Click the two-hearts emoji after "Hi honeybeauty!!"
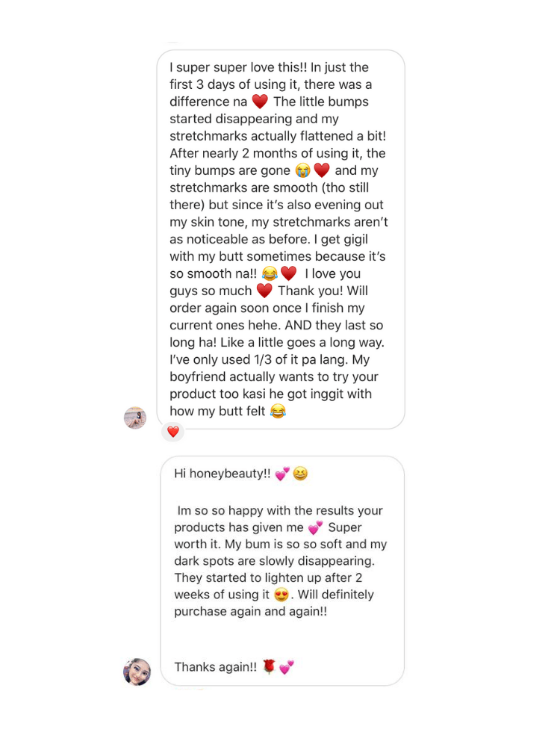Viewport: 560px width, 747px height. [x=282, y=474]
